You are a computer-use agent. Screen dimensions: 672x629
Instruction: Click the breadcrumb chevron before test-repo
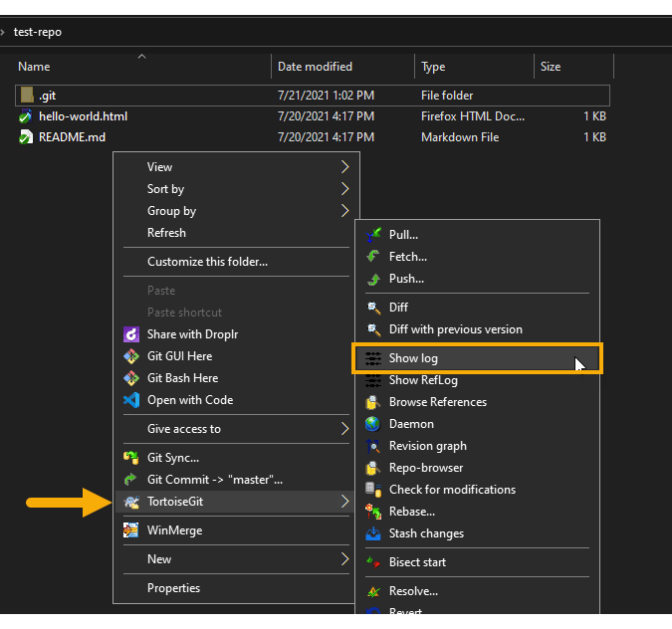[x=3, y=32]
